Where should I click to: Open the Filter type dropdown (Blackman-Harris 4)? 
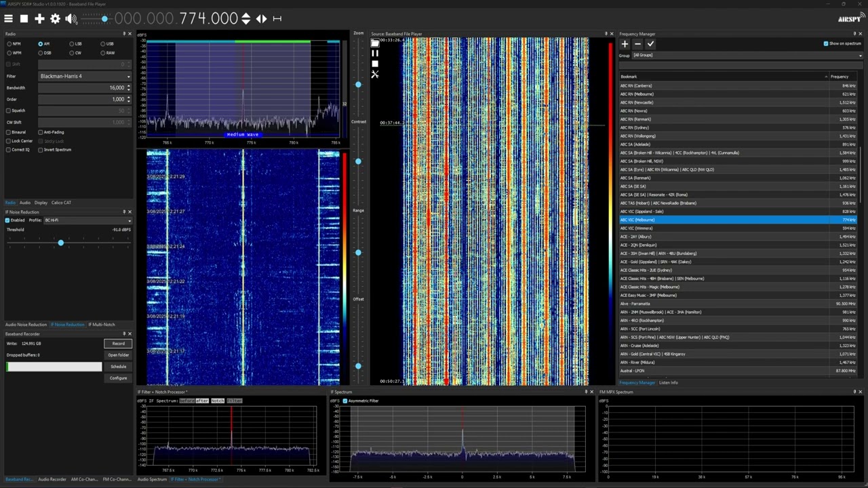point(85,76)
